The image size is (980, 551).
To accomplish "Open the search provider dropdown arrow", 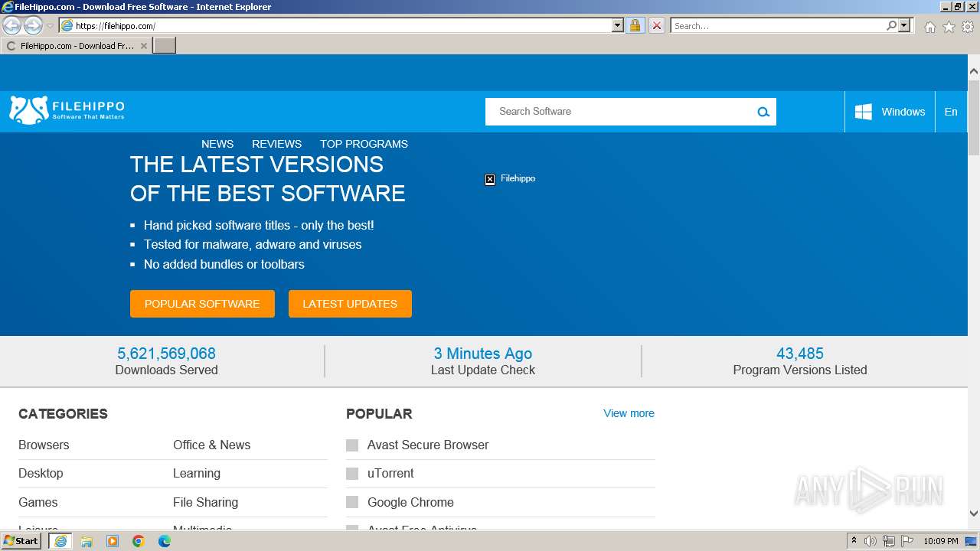I will pyautogui.click(x=904, y=25).
